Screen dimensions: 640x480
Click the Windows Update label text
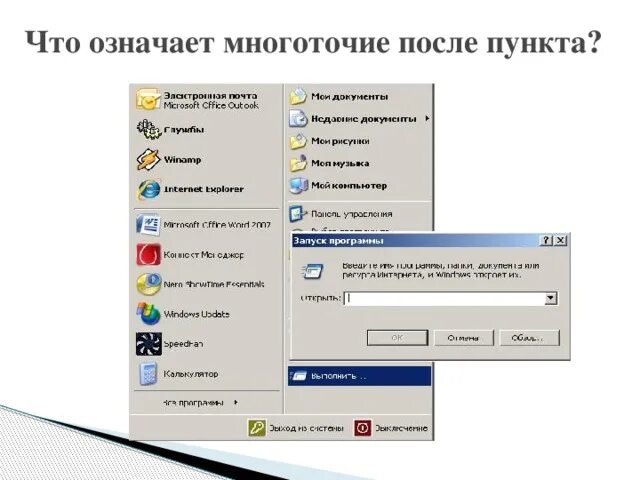pos(196,314)
